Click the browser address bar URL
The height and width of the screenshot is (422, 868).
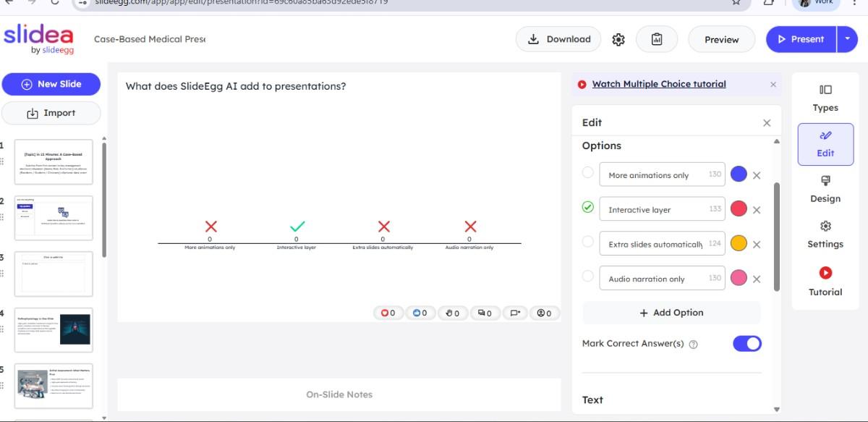pyautogui.click(x=242, y=2)
